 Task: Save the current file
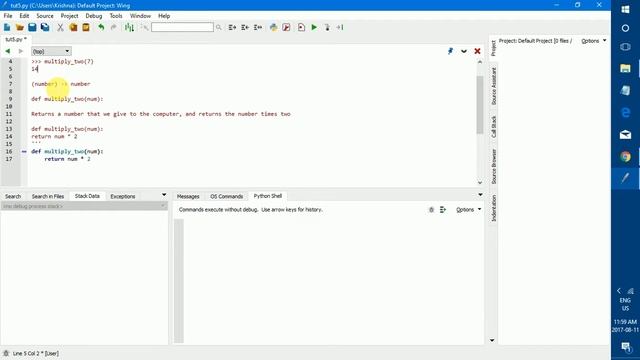[x=32, y=27]
